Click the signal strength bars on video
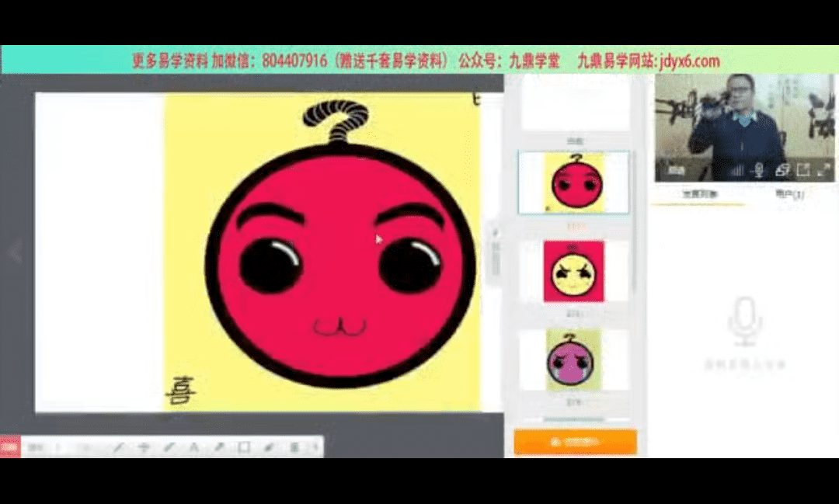This screenshot has height=504, width=839. point(737,170)
